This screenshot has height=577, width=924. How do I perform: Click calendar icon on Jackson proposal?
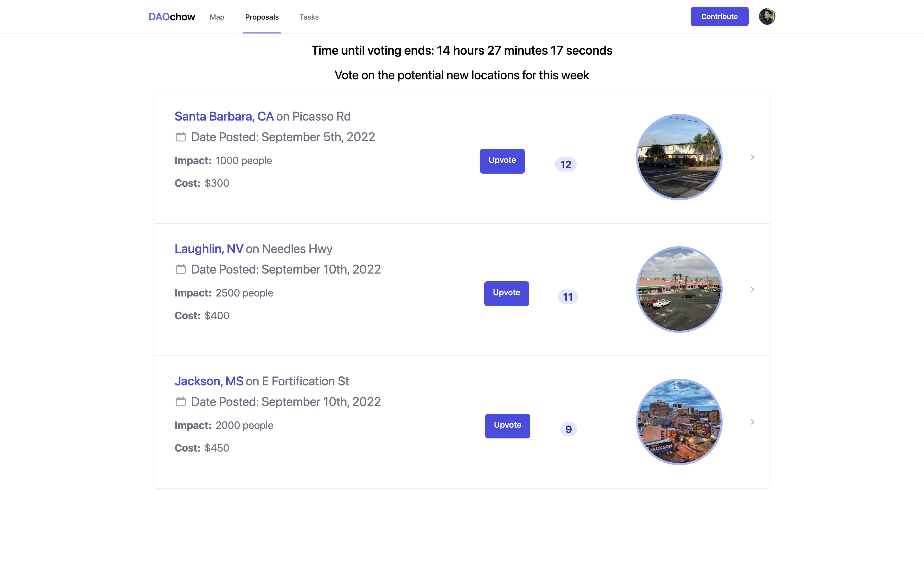[181, 402]
